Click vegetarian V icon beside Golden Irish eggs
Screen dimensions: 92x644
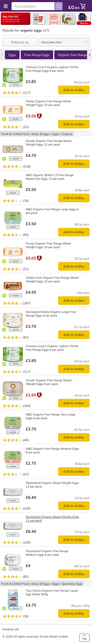pyautogui.click(x=4, y=296)
